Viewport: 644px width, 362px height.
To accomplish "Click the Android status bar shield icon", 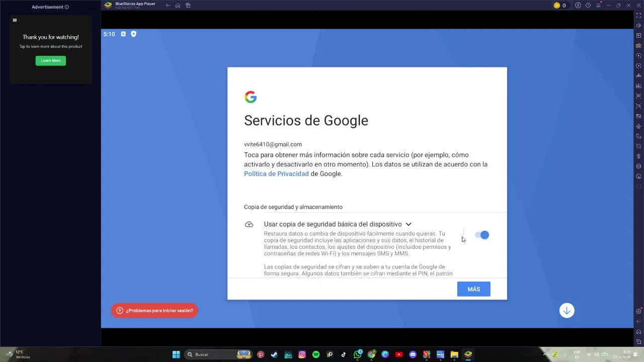I will click(133, 34).
